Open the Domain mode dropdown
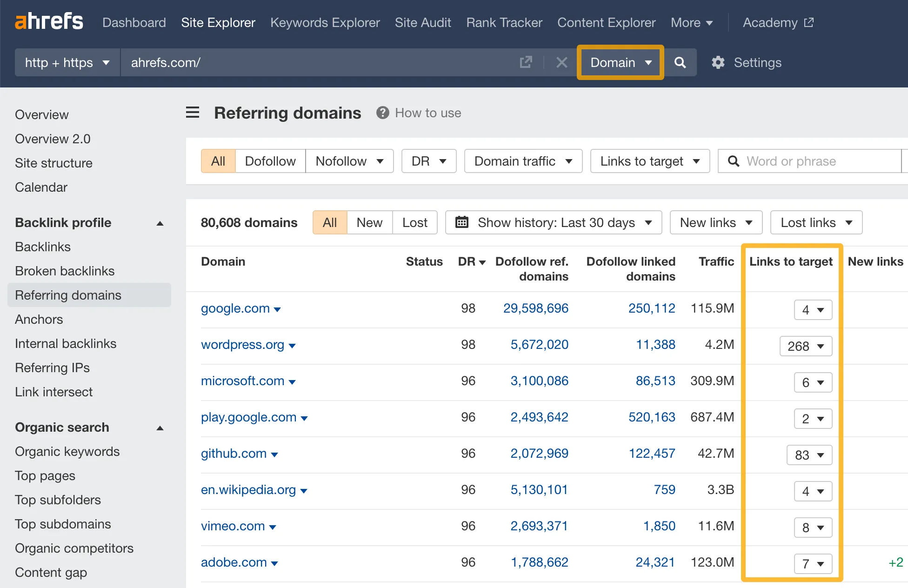908x588 pixels. pyautogui.click(x=620, y=62)
